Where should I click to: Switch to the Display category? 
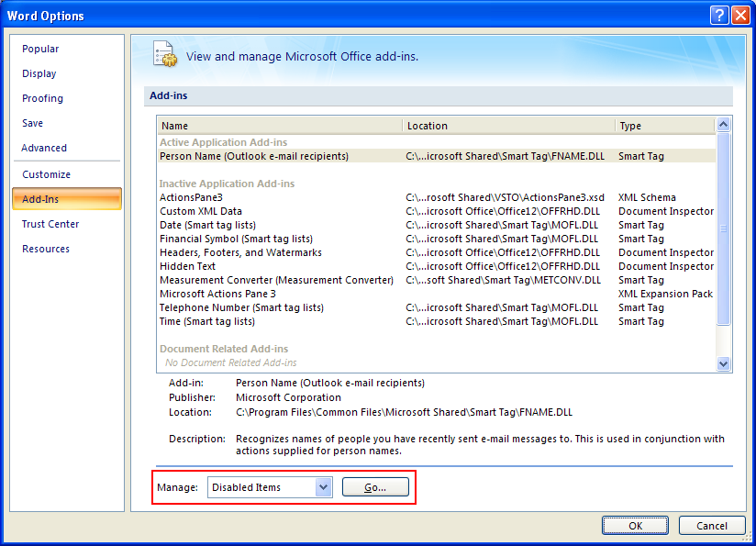39,74
